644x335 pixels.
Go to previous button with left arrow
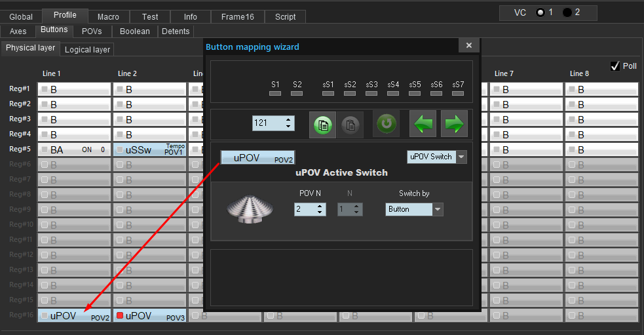click(423, 123)
